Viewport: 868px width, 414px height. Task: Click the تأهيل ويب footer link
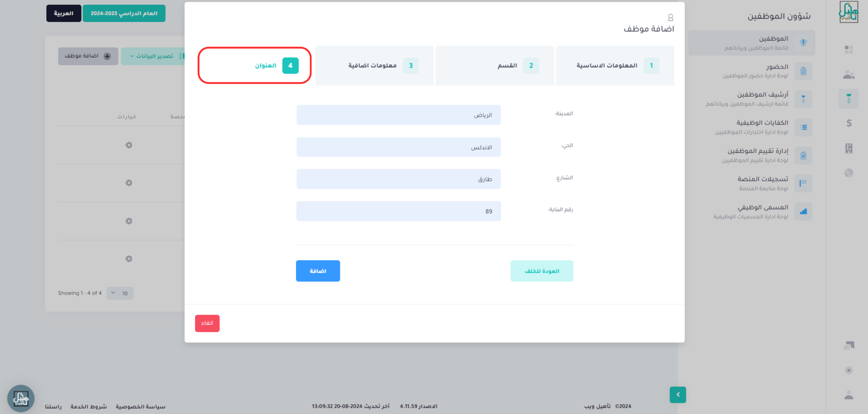(597, 406)
